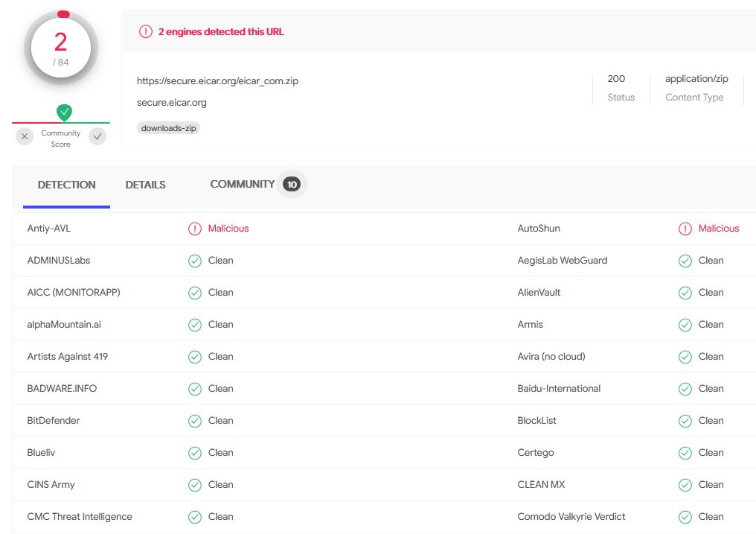
Task: Click the BADWARE.INFO clean check icon
Action: tap(195, 389)
